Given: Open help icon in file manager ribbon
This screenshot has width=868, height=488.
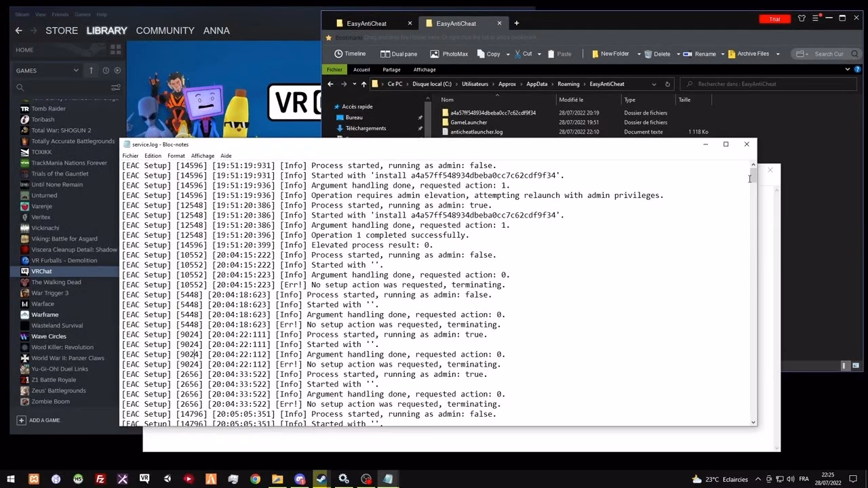Looking at the screenshot, I should pos(859,69).
